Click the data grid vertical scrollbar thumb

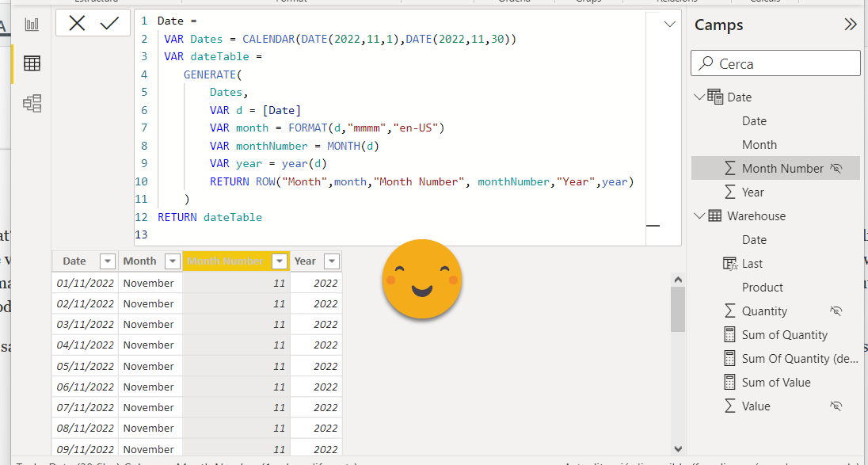pos(677,309)
